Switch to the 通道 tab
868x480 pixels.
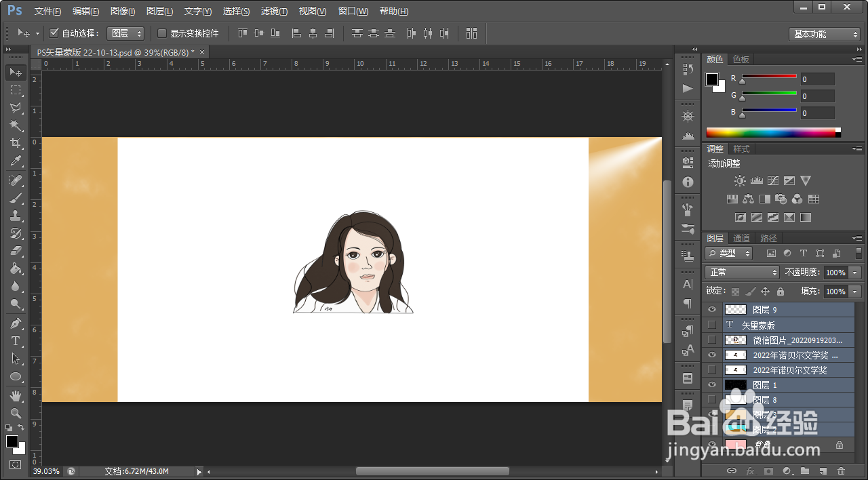tap(742, 238)
